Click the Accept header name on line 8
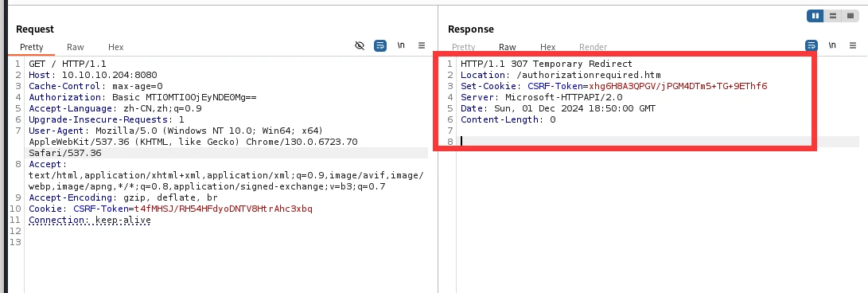868x293 pixels. [46, 164]
